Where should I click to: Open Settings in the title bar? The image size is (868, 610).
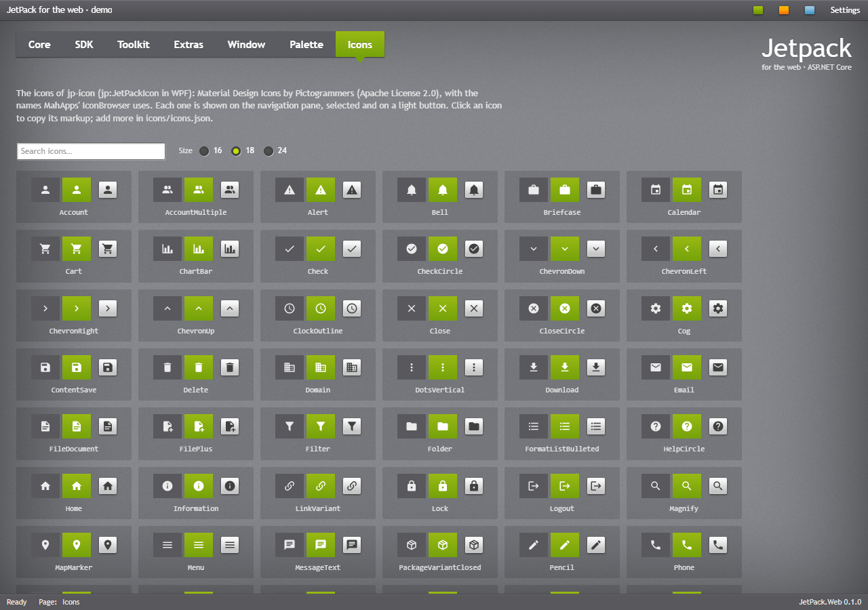(x=846, y=10)
